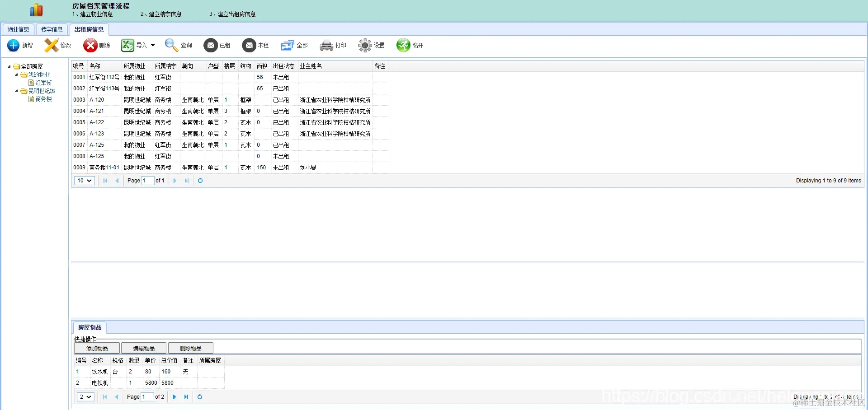868x410 pixels.
Task: Refresh the rental room grid
Action: tap(200, 181)
